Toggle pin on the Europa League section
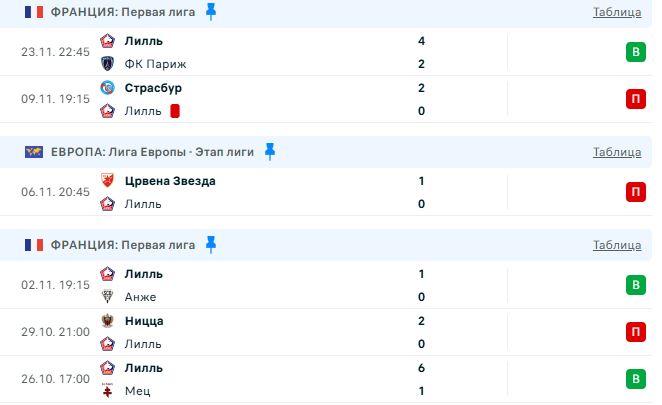This screenshot has width=662, height=405. tap(270, 151)
